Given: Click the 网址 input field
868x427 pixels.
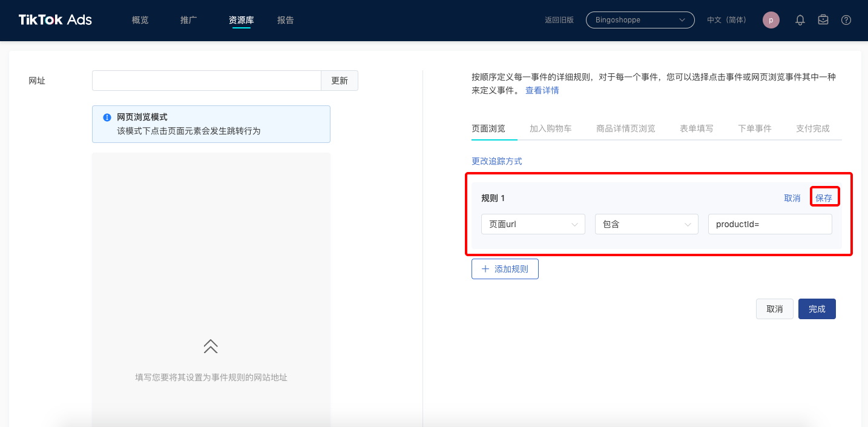Looking at the screenshot, I should pyautogui.click(x=206, y=81).
